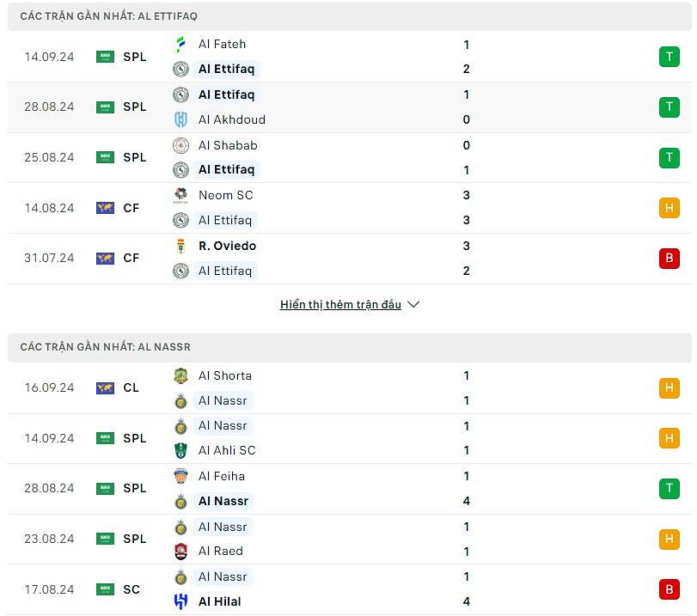Click green T badge for Al Feiha match
This screenshot has height=616, width=697.
pyautogui.click(x=669, y=489)
